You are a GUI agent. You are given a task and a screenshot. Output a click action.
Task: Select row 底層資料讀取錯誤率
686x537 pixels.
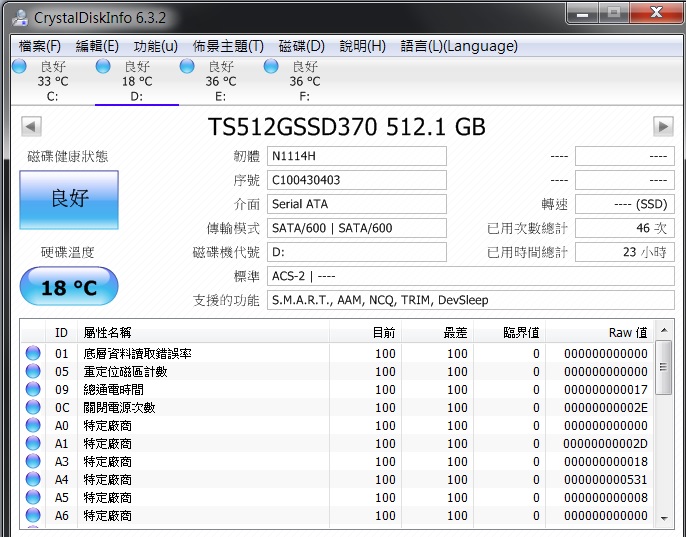pyautogui.click(x=337, y=353)
